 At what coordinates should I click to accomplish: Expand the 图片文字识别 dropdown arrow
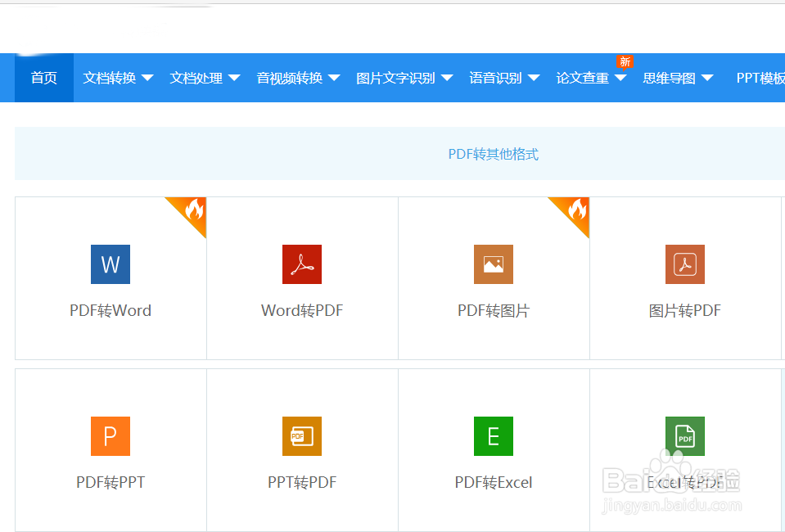point(447,78)
